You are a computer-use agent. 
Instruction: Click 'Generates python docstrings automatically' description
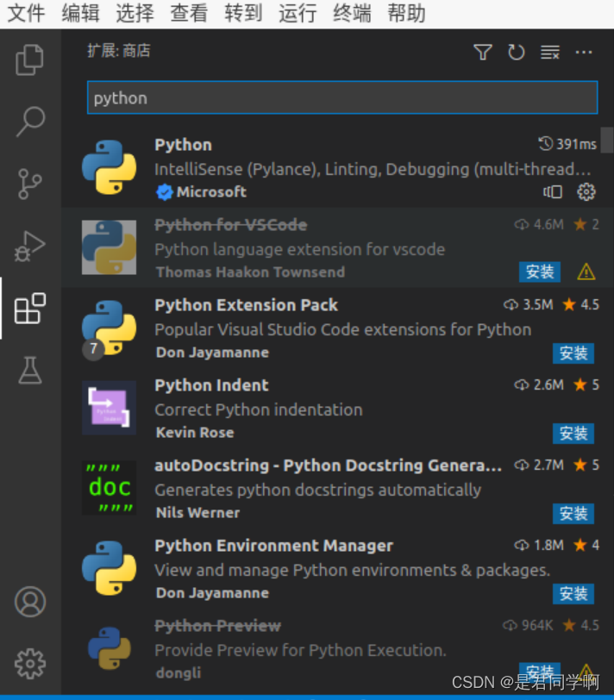318,490
